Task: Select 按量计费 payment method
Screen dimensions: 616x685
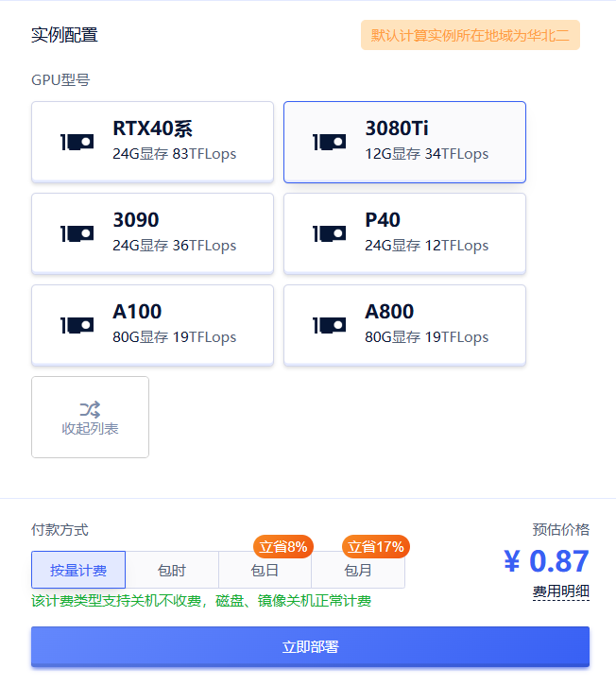Action: (78, 570)
